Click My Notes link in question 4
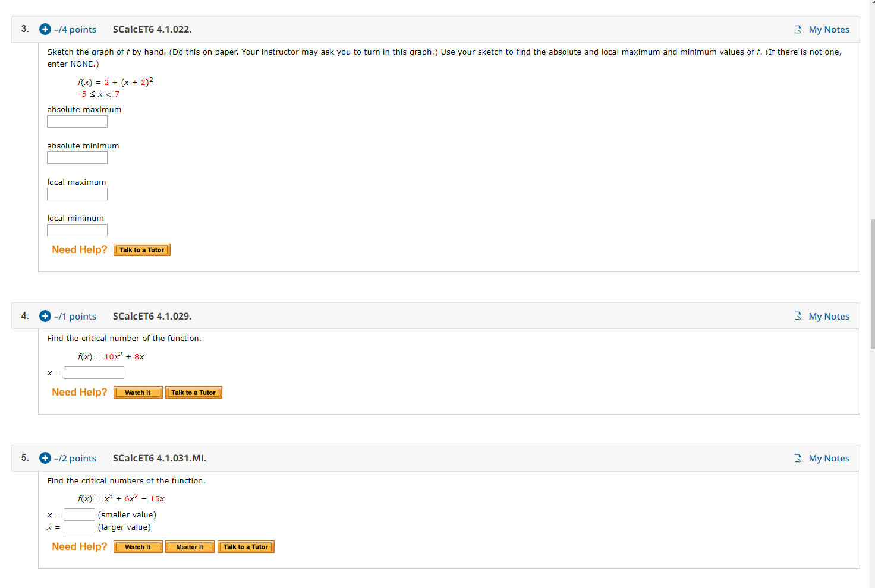 tap(829, 317)
